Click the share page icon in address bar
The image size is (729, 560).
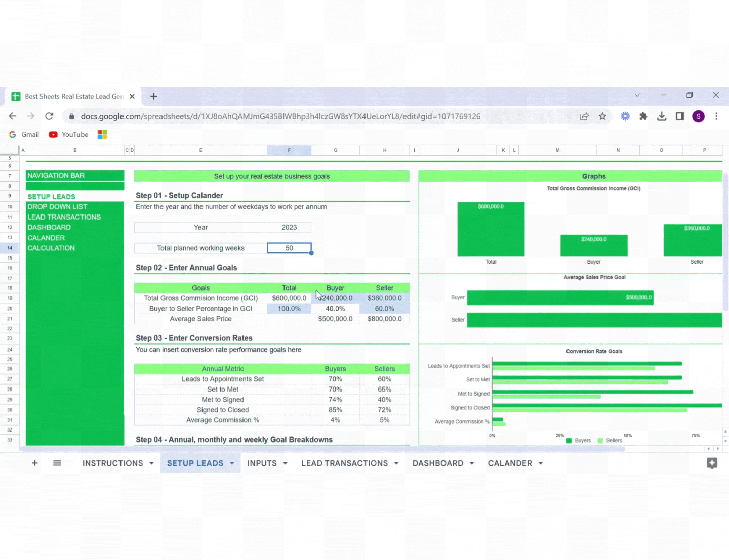[x=584, y=116]
